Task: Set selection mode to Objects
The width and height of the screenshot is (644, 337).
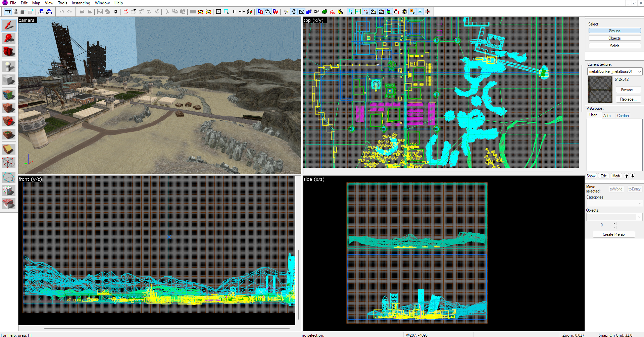Action: 614,38
